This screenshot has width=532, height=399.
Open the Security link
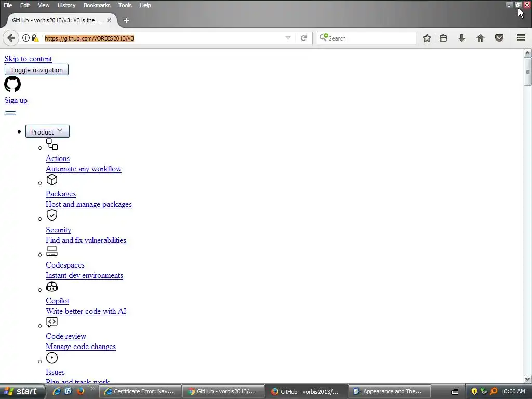click(58, 230)
